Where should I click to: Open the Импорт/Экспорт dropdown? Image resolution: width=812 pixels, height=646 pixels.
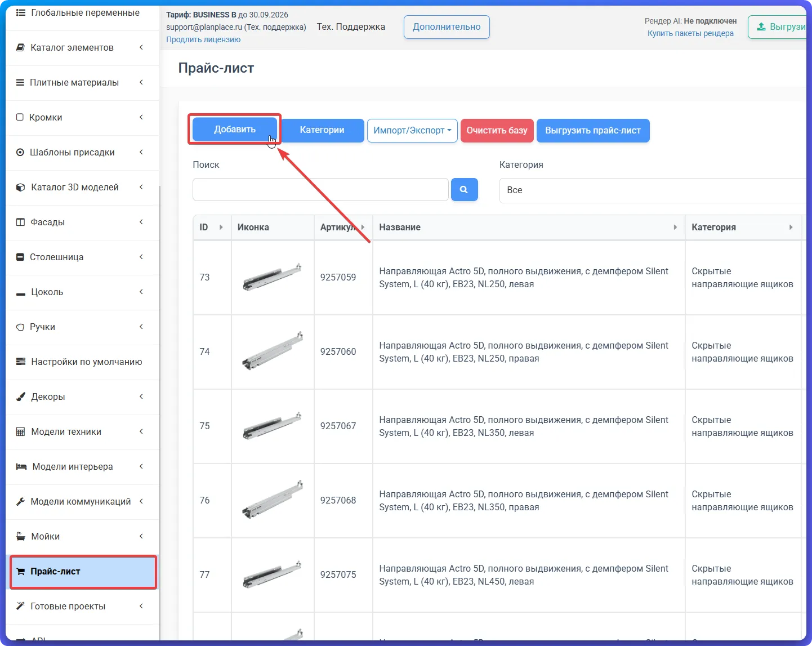(x=412, y=130)
